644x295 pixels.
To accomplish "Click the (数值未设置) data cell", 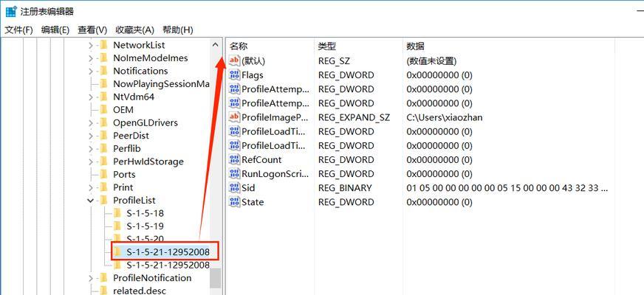I will (x=431, y=60).
